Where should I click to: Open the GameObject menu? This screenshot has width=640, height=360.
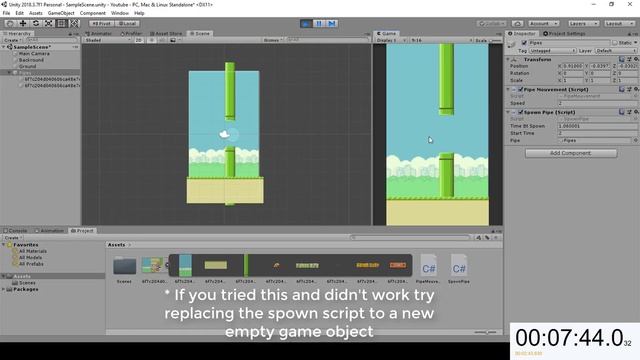61,13
